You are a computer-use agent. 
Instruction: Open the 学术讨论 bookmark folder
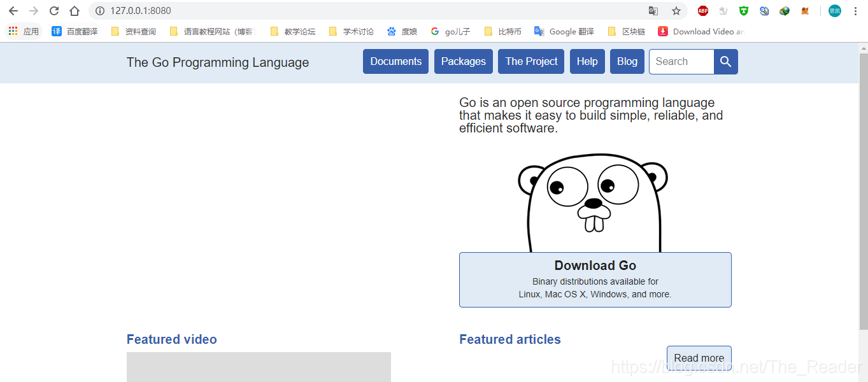coord(352,31)
